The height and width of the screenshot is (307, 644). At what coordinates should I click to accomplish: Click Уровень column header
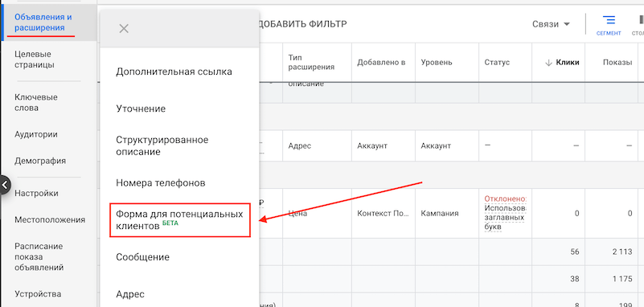click(437, 63)
